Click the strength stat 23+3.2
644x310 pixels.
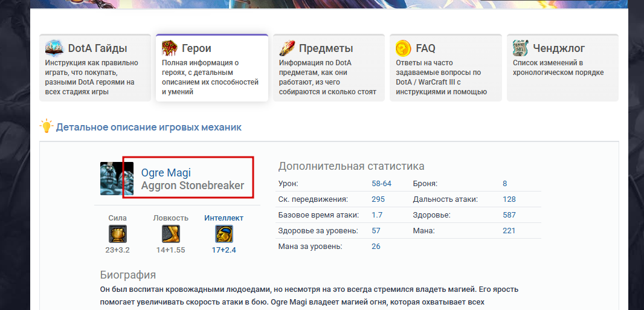(117, 250)
